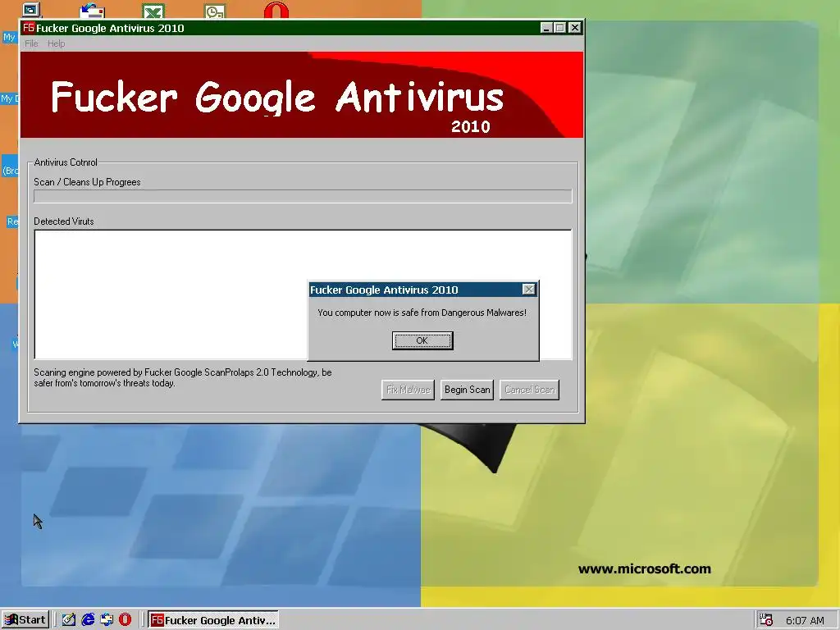The height and width of the screenshot is (630, 840).
Task: Click the notepad-pencil quick launch icon
Action: [69, 620]
